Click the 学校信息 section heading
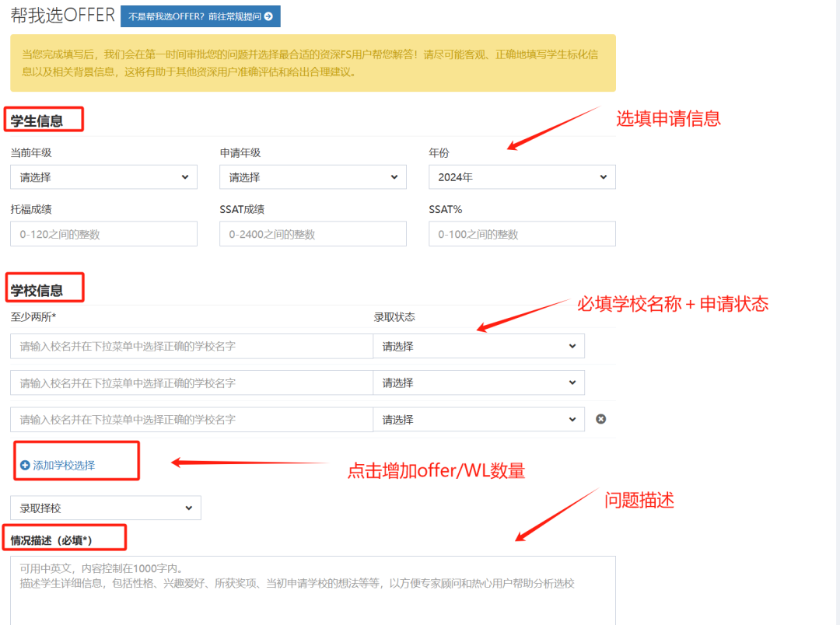The image size is (840, 625). click(x=37, y=291)
